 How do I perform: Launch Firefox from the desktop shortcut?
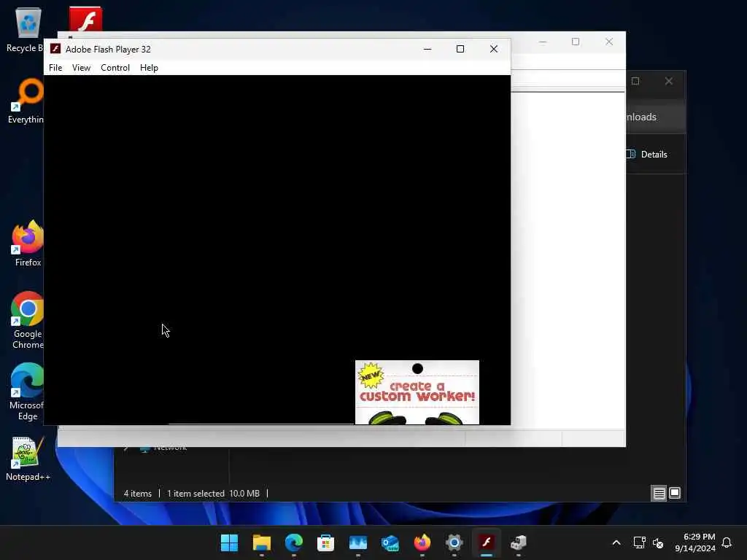click(28, 244)
